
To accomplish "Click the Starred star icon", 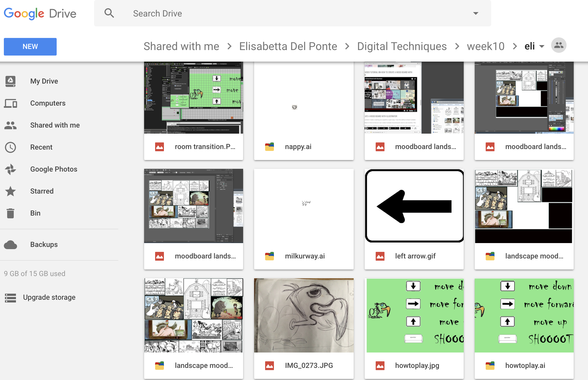I will coord(10,191).
